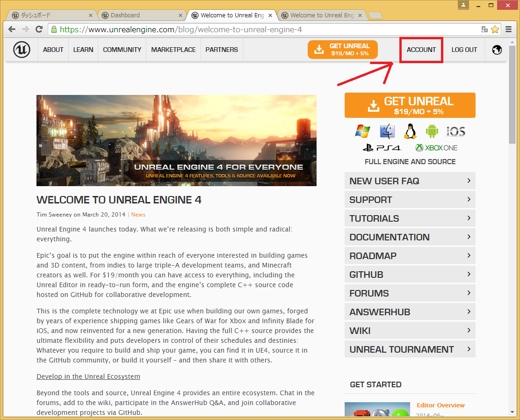Open the LEARN menu
520x420 pixels.
point(83,50)
